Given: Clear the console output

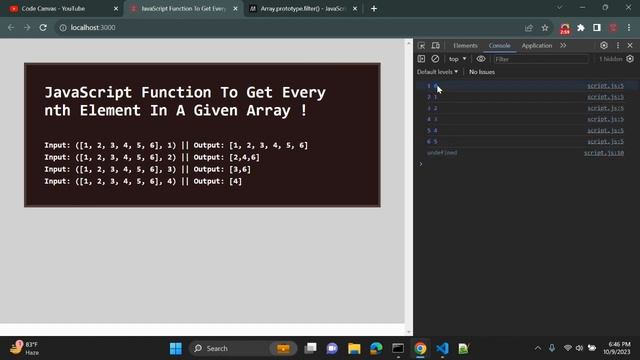Looking at the screenshot, I should coord(435,59).
